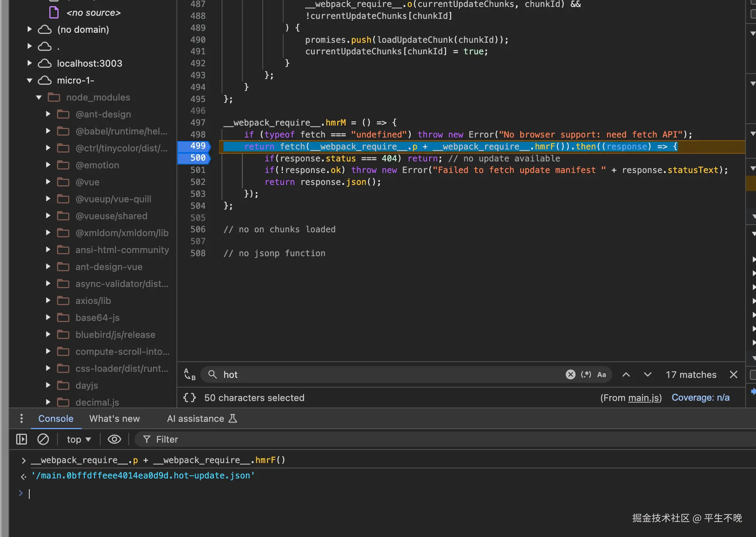Show the console sidebar panel icon
This screenshot has height=537, width=756.
(22, 439)
